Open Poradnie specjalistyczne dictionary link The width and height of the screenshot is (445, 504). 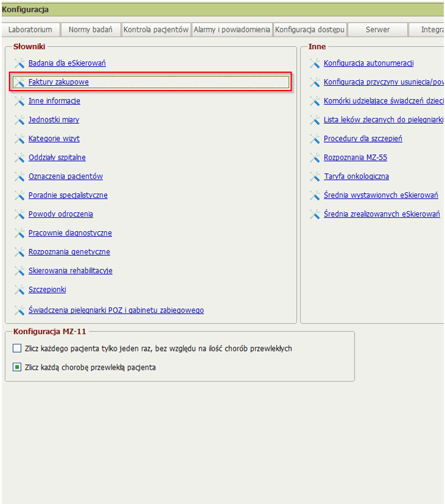pyautogui.click(x=68, y=195)
